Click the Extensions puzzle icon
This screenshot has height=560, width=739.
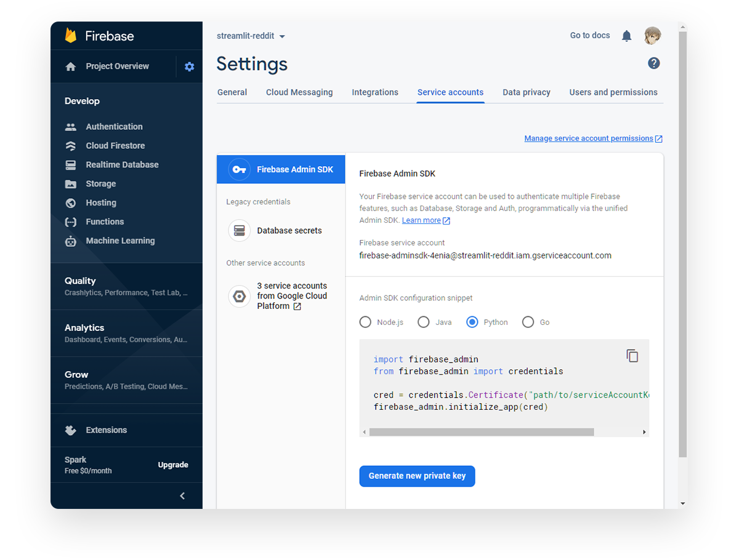tap(71, 430)
